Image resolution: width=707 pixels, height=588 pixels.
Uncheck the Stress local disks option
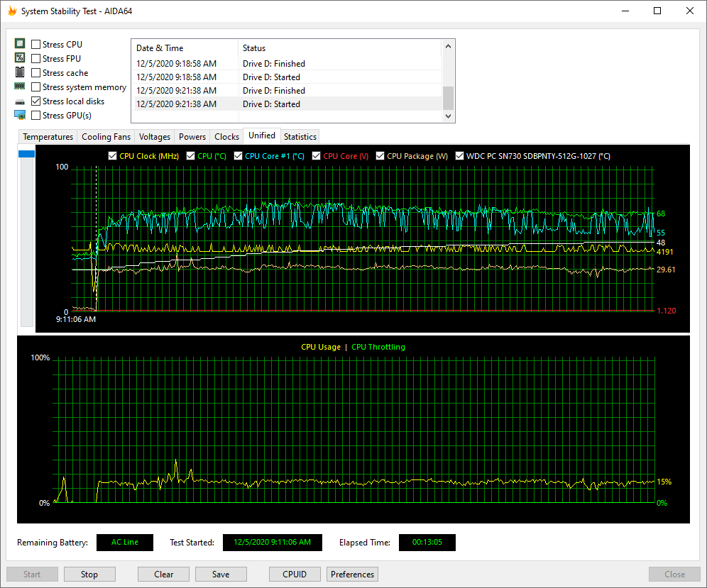pos(36,101)
